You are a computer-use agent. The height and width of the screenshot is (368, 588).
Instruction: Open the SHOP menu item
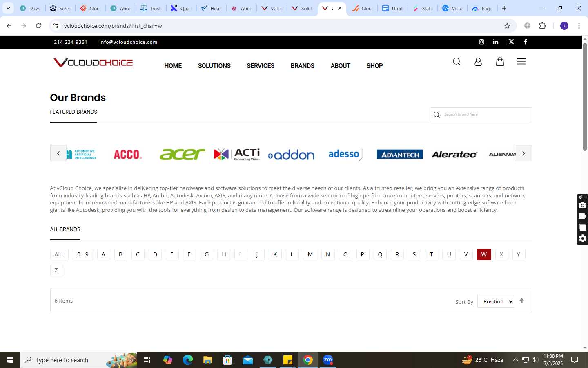tap(374, 66)
